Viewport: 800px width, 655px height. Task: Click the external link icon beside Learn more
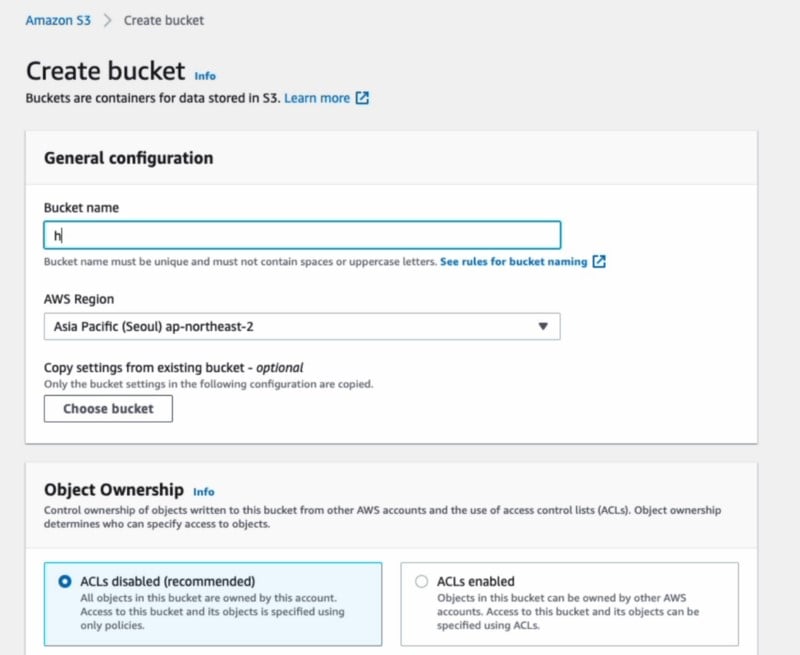362,98
